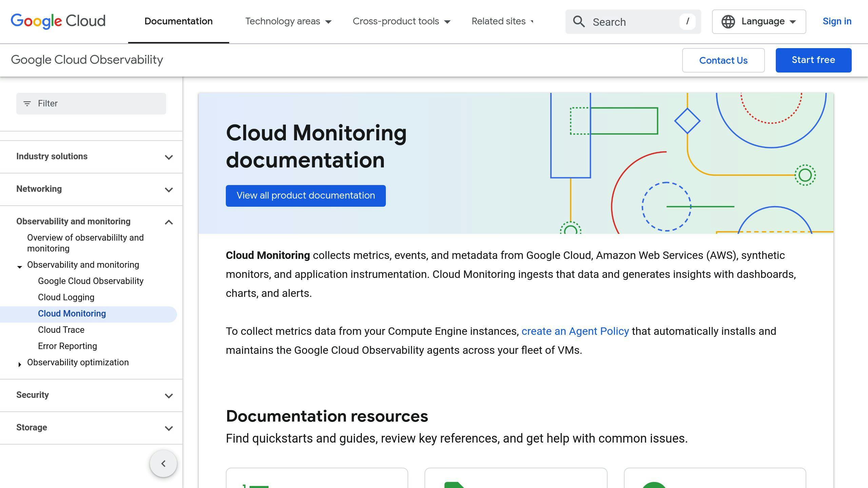
Task: Focus the top Search input field
Action: 633,22
